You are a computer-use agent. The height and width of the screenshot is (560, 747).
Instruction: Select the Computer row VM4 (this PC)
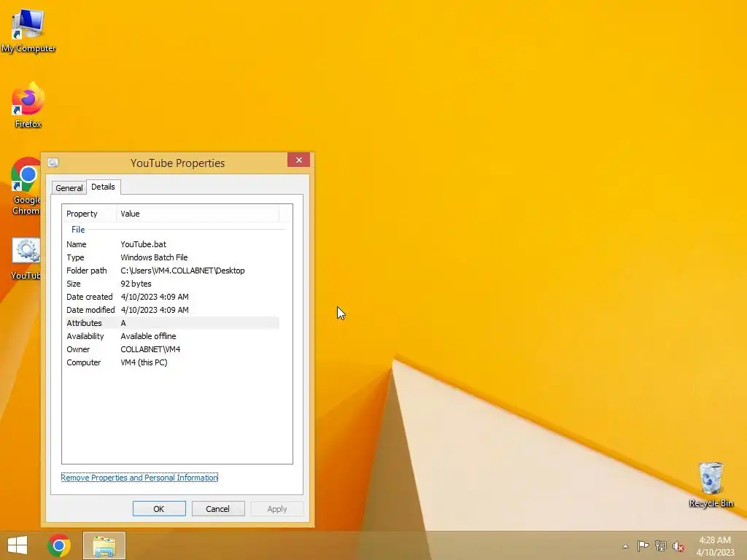click(x=172, y=362)
